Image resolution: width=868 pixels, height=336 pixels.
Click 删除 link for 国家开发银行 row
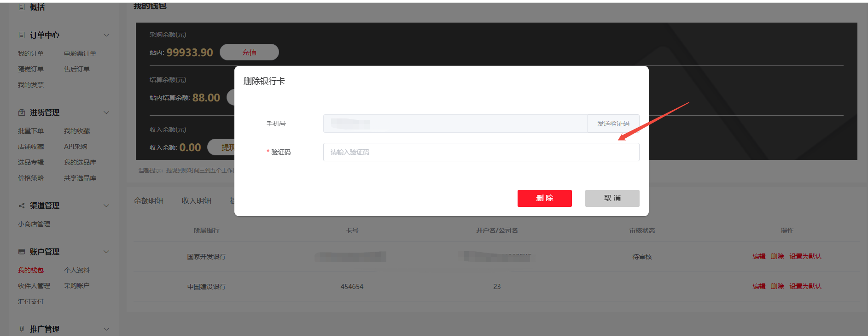[x=777, y=256]
